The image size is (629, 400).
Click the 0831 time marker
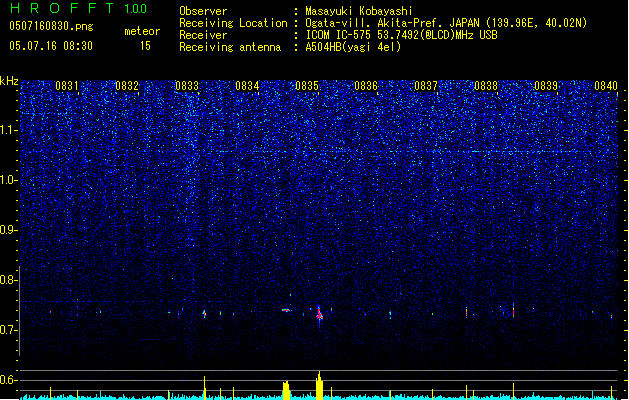(x=67, y=86)
